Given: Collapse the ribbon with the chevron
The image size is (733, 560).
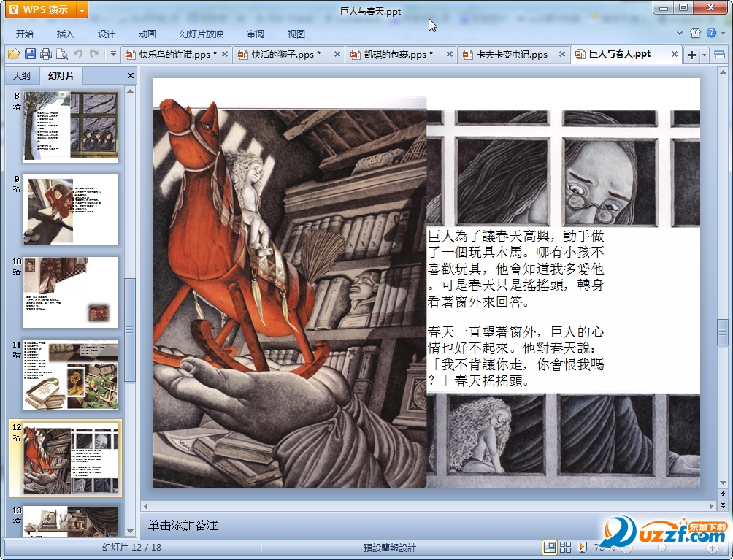Looking at the screenshot, I should click(680, 33).
